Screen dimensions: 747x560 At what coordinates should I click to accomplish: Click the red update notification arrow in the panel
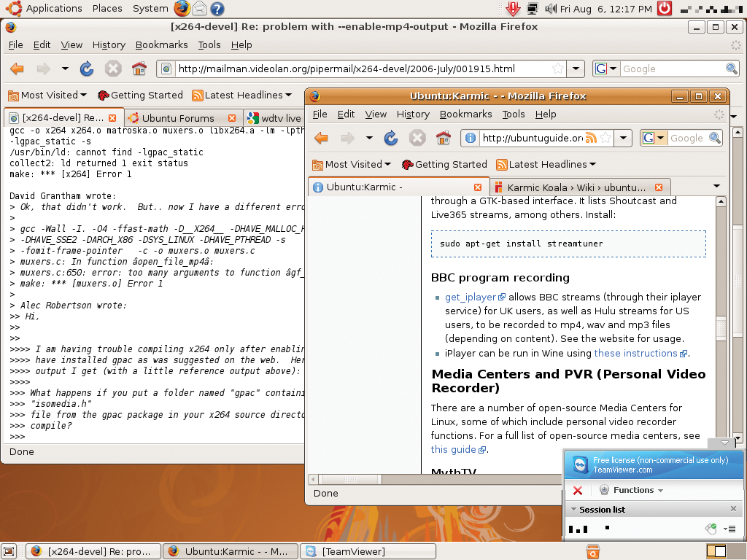(x=514, y=9)
